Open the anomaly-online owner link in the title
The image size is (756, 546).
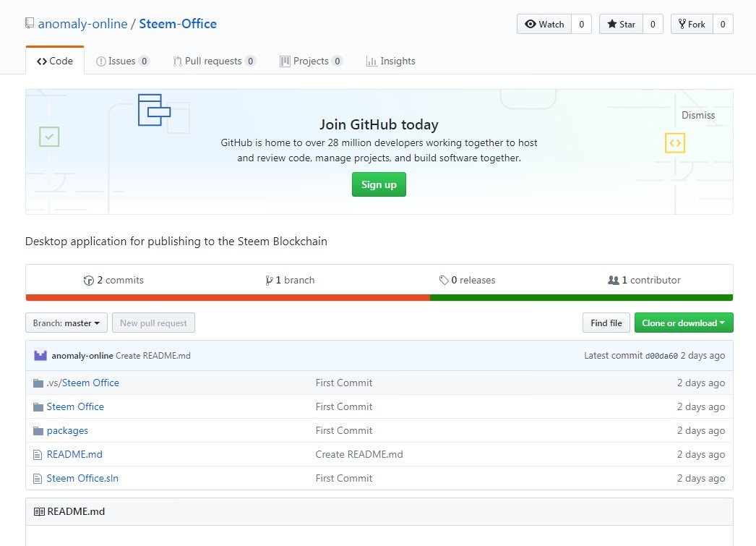pyautogui.click(x=82, y=24)
